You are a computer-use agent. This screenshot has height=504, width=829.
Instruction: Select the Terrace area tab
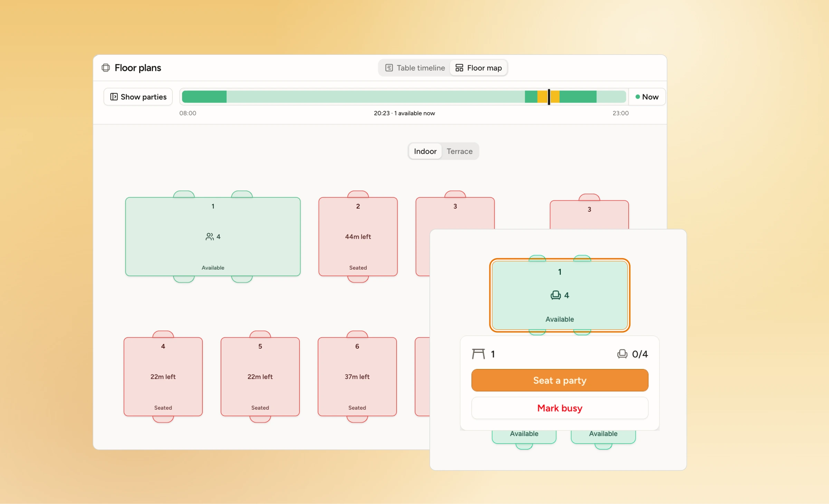[x=459, y=151]
